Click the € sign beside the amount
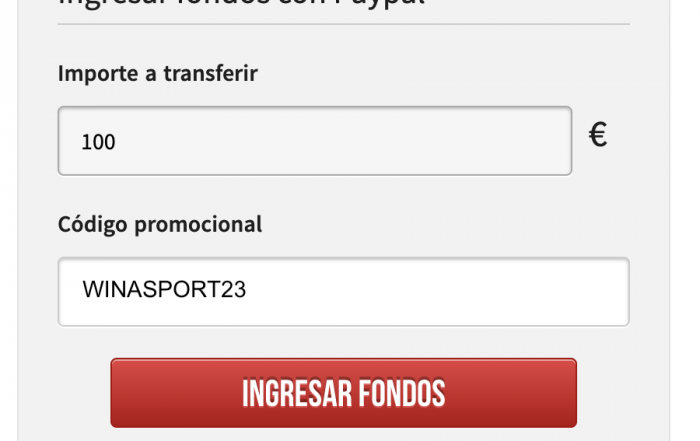 click(598, 135)
